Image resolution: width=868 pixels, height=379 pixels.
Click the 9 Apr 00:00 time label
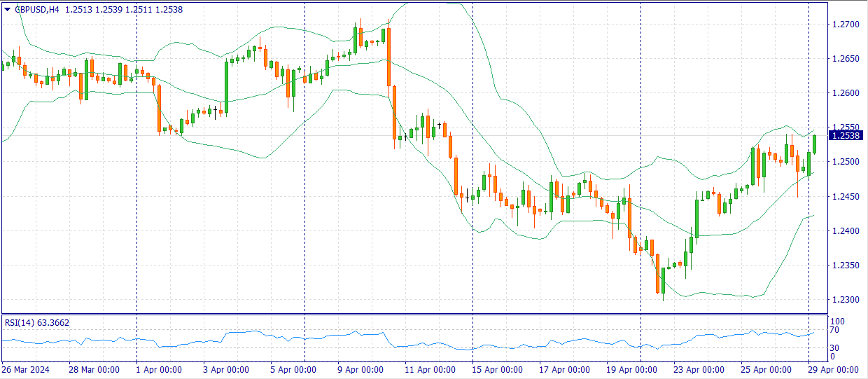[360, 370]
